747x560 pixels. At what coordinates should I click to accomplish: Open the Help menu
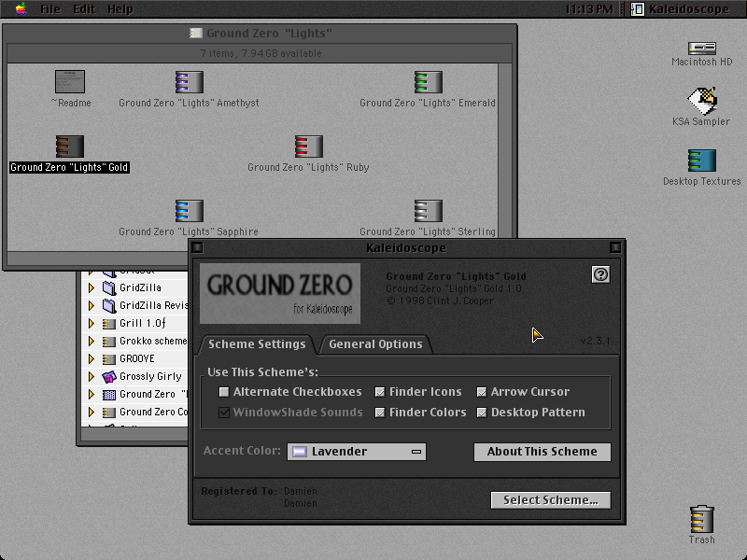[x=120, y=9]
